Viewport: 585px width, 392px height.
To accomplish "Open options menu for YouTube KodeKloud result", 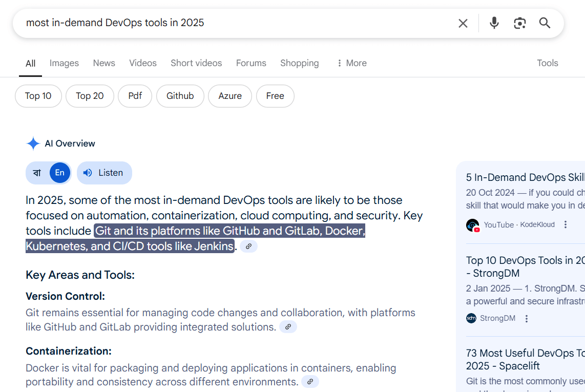I will coord(566,224).
